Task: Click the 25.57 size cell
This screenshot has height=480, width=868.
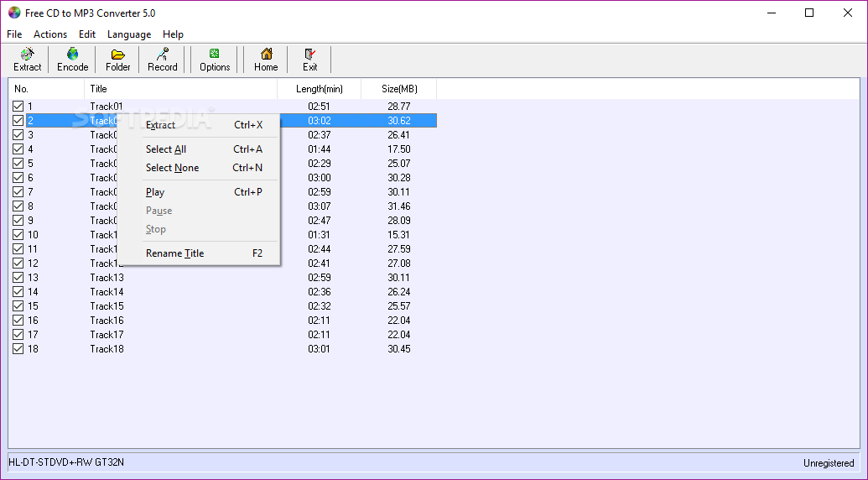Action: tap(399, 306)
